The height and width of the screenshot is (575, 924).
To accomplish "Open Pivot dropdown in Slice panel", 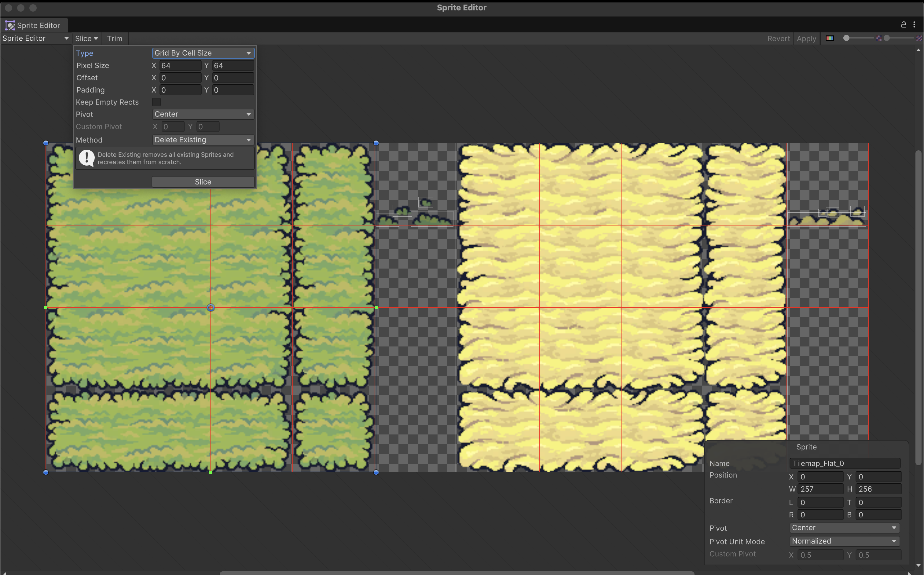I will pos(203,114).
